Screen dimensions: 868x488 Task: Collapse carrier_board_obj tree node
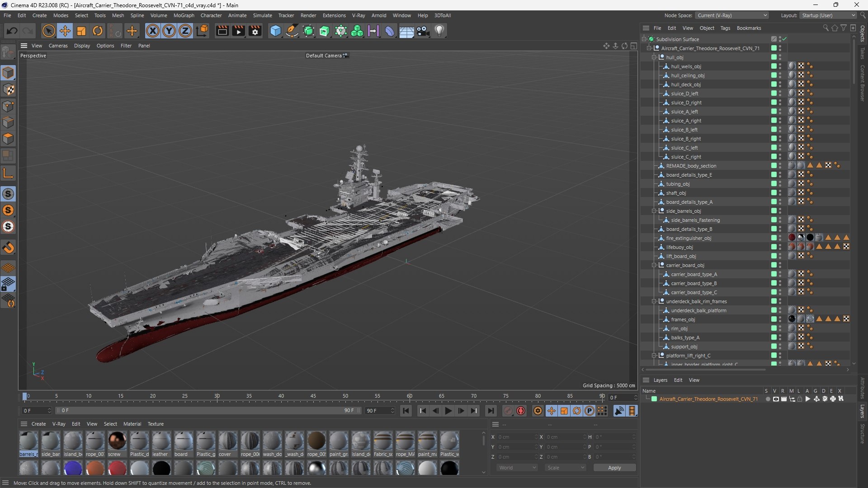click(654, 265)
